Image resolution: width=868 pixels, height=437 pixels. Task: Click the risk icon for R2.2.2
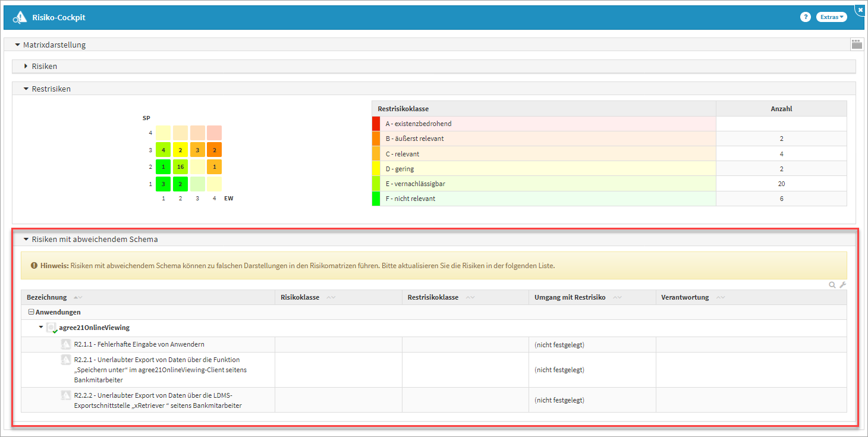[x=66, y=395]
